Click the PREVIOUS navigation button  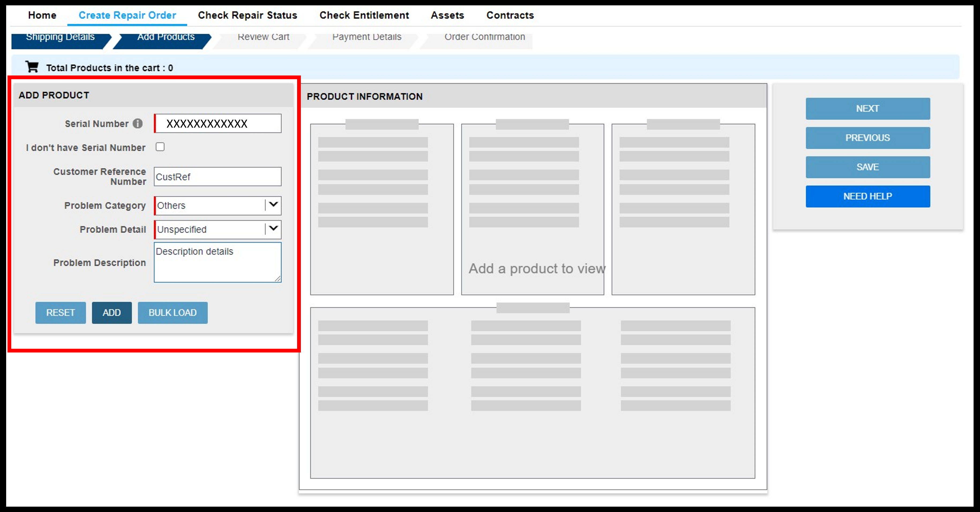click(x=867, y=137)
